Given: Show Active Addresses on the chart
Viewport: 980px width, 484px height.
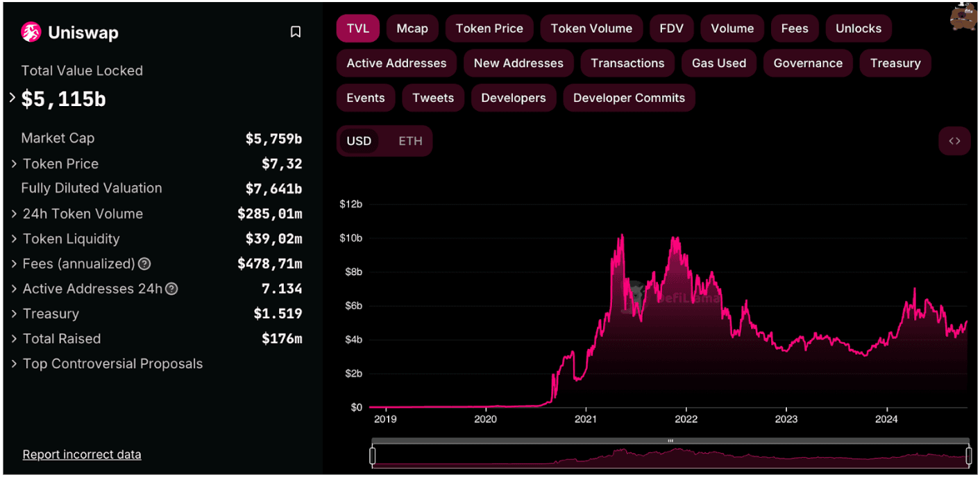Looking at the screenshot, I should [396, 63].
